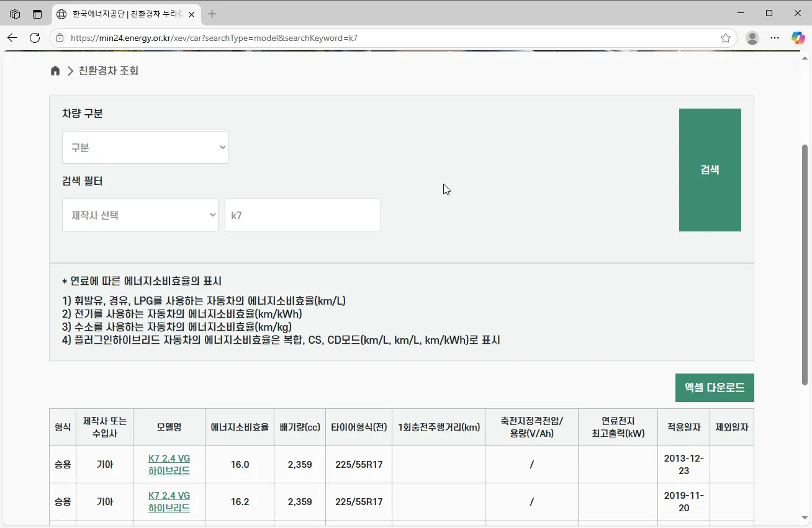Focus the k7 search keyword field
Image resolution: width=812 pixels, height=528 pixels.
303,215
